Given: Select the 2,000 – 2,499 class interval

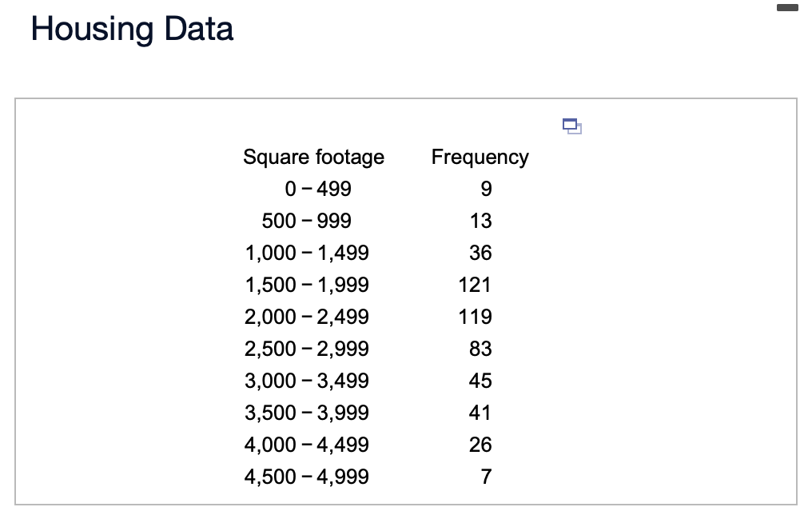Looking at the screenshot, I should pyautogui.click(x=306, y=317).
